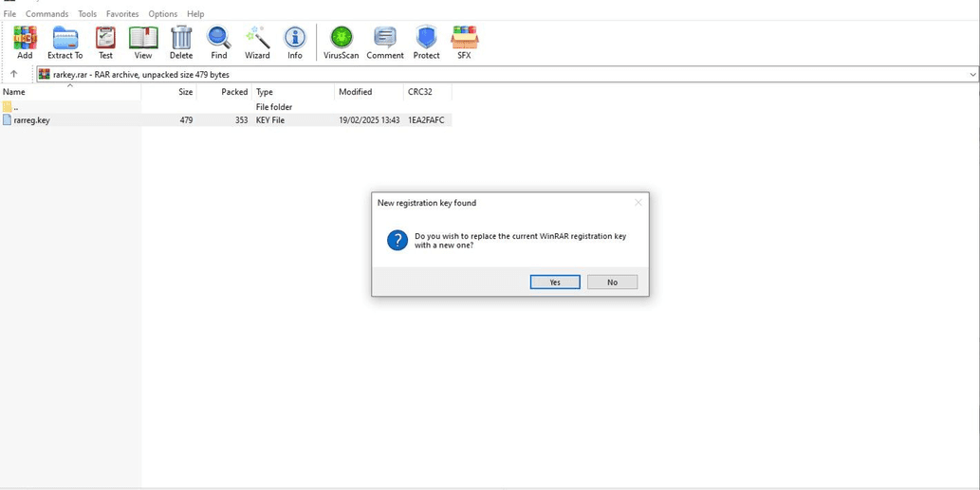Viewport: 980px width, 490px height.
Task: Click the RAR archive icon in address bar
Action: [x=45, y=74]
